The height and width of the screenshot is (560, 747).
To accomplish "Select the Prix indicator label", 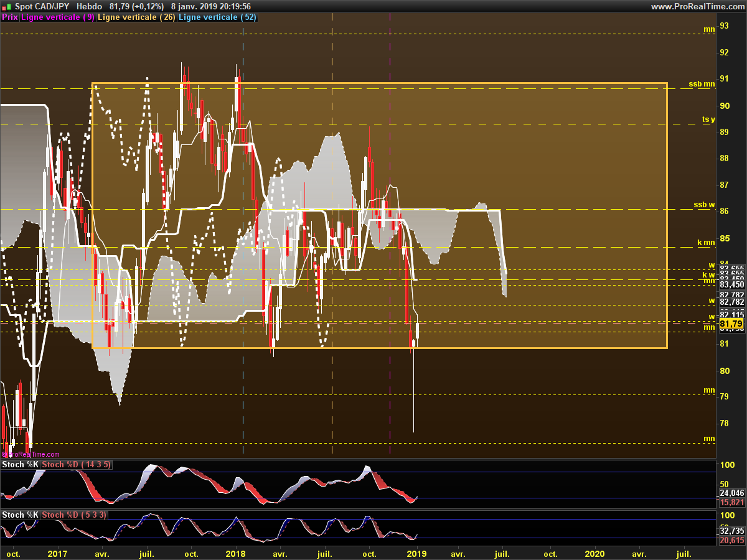I will tap(10, 17).
